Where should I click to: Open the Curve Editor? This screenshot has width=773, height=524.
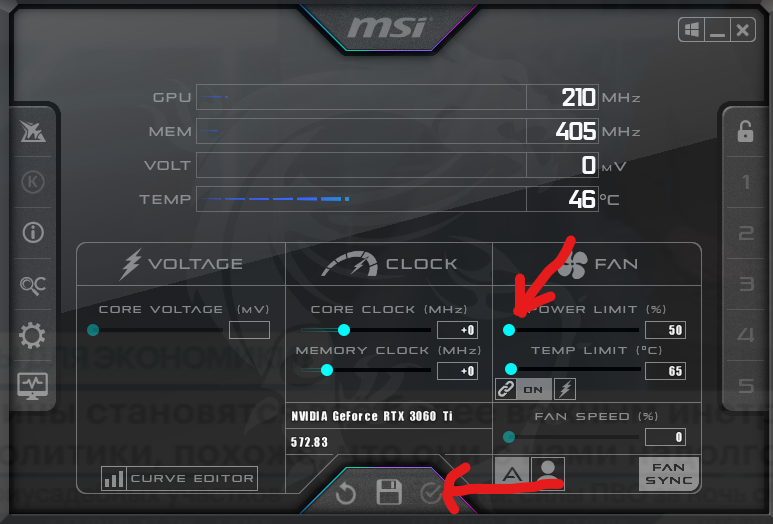[179, 478]
